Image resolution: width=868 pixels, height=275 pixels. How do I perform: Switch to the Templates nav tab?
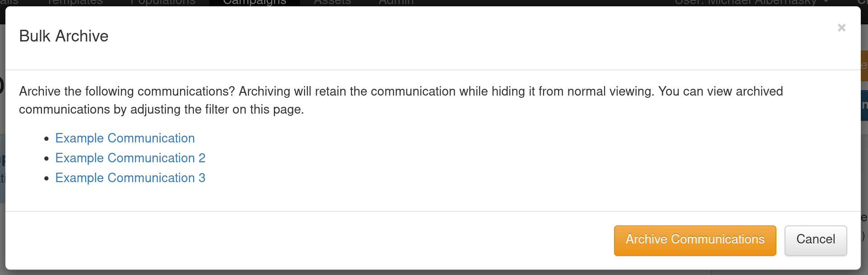75,2
